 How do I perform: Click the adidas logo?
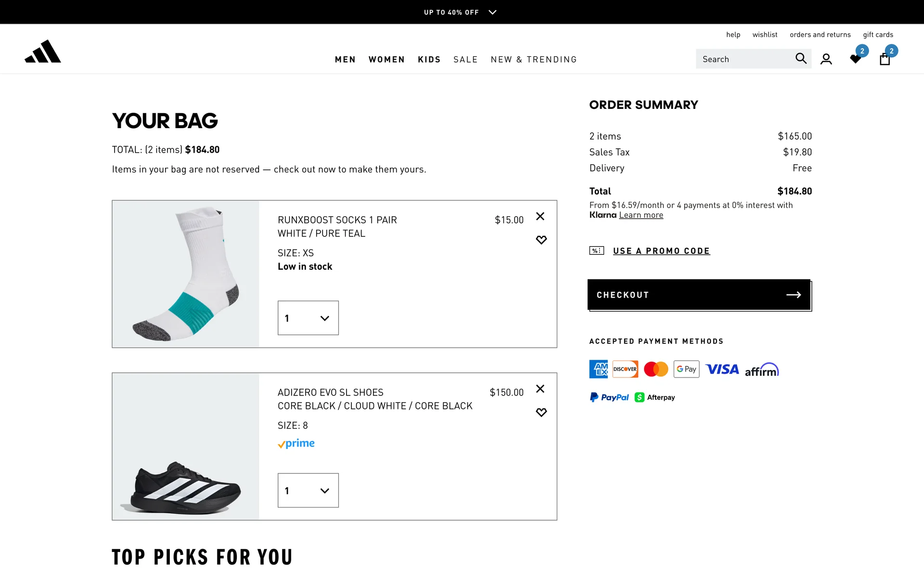pyautogui.click(x=43, y=52)
